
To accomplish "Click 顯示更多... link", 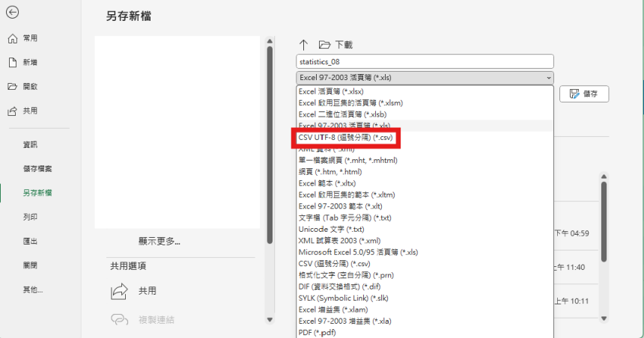I will click(x=159, y=241).
